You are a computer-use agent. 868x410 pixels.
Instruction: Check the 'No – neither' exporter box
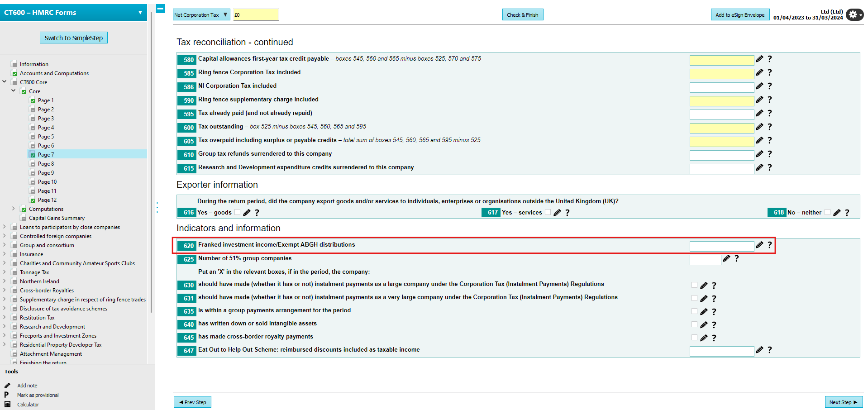[x=827, y=212]
